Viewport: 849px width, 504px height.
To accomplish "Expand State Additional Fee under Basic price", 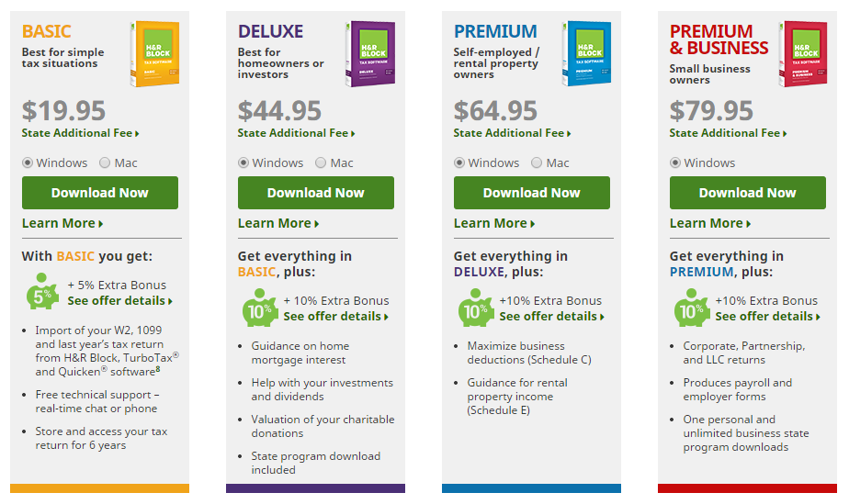I will pyautogui.click(x=80, y=133).
